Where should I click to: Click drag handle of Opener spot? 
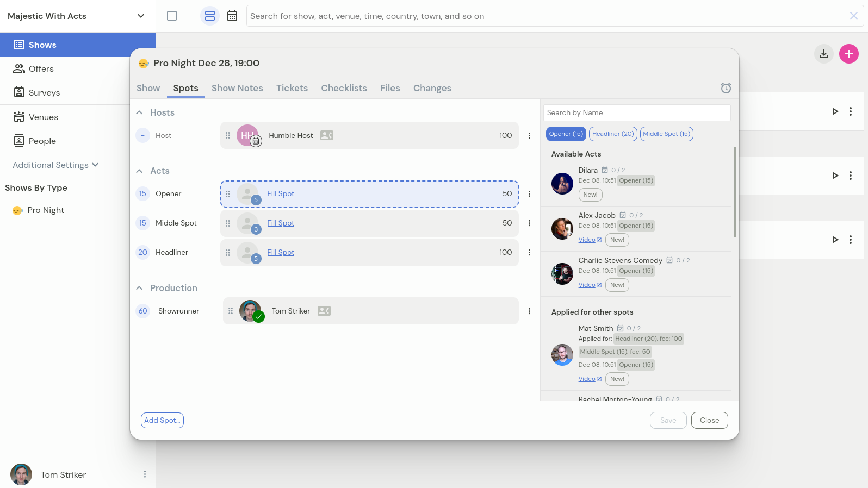[x=228, y=193]
